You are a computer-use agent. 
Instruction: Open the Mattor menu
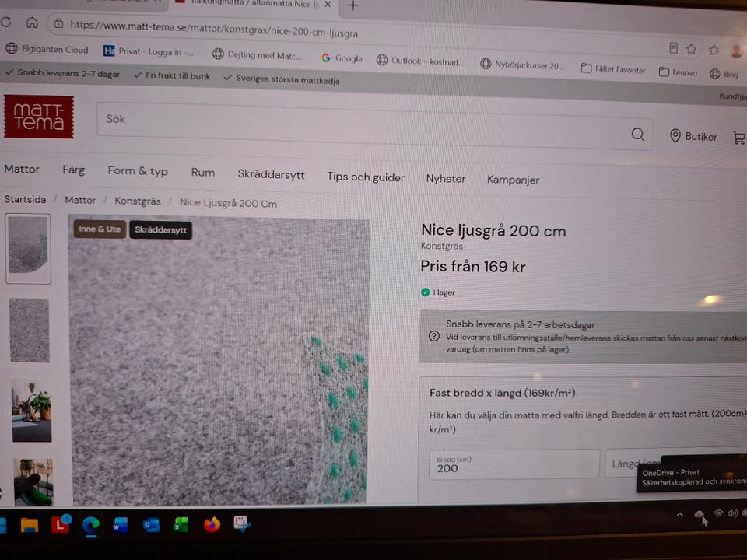click(22, 169)
